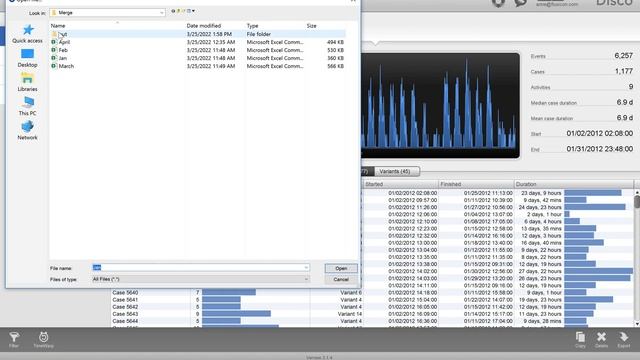Sort by Name column header
640x360 pixels.
(x=58, y=26)
